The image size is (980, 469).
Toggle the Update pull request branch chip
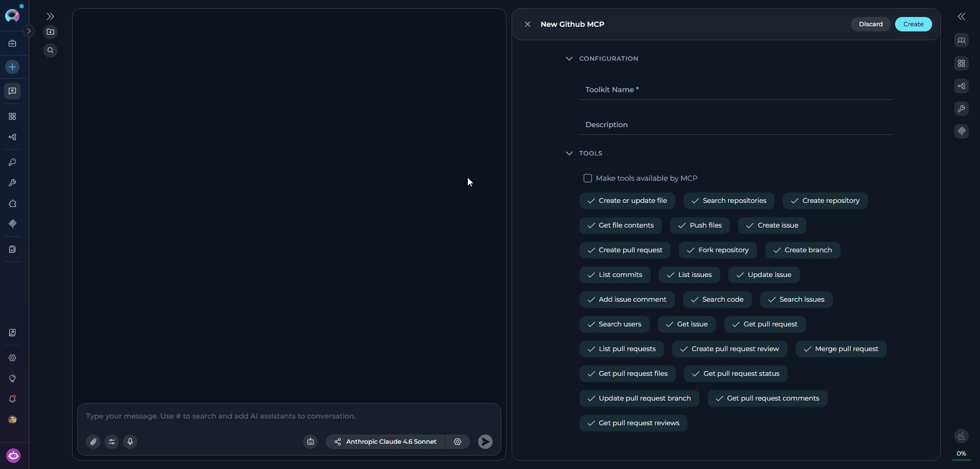point(639,398)
